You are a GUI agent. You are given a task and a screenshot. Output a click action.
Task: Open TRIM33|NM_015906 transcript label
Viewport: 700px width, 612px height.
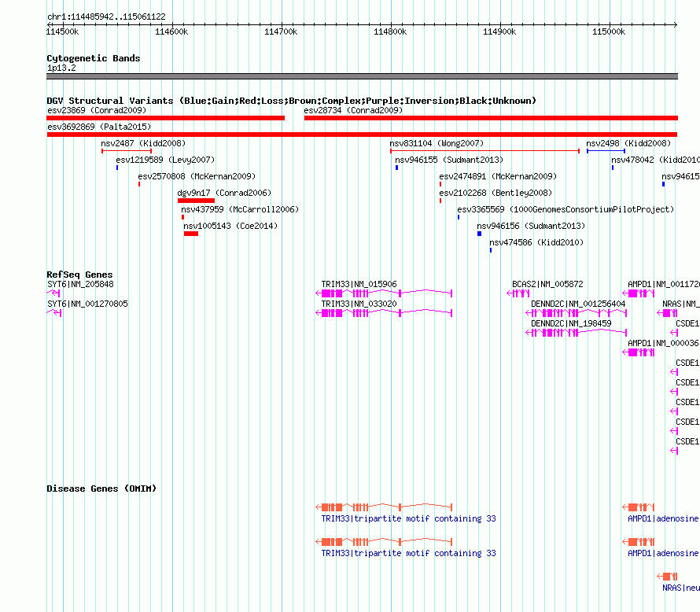pos(359,284)
